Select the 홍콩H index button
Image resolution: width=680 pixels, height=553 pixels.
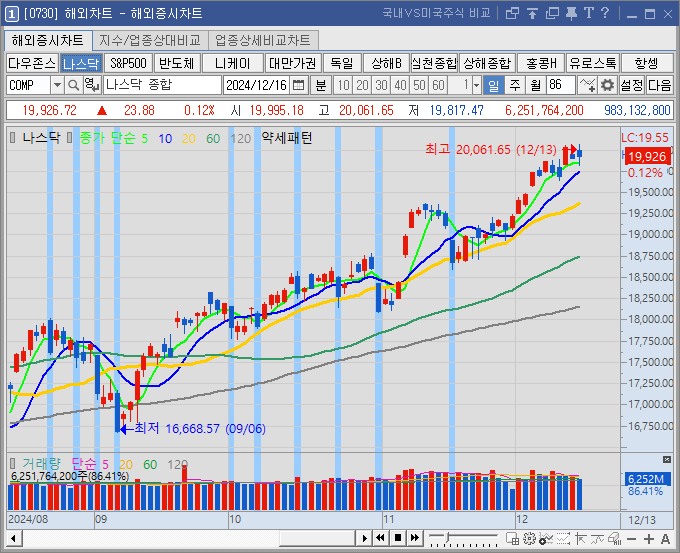(541, 63)
